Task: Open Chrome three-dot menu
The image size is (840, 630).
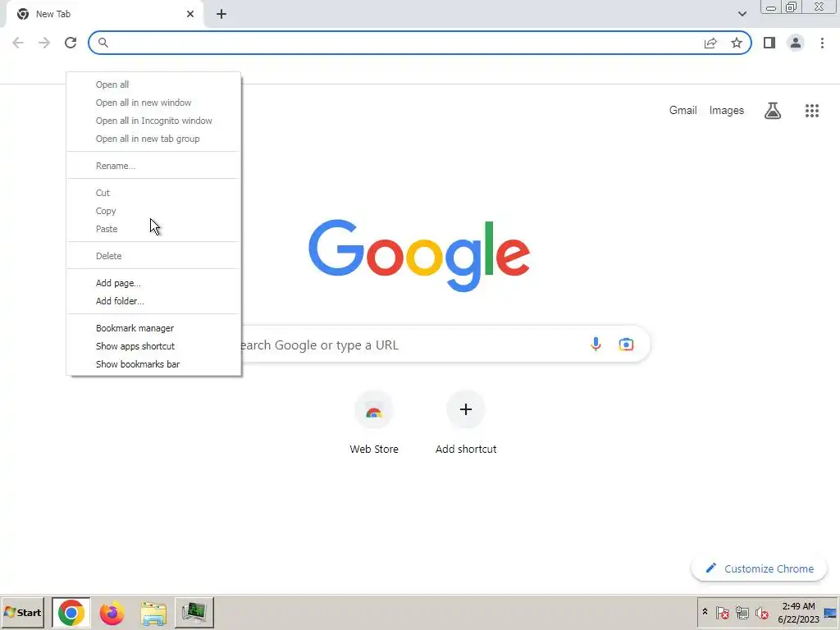Action: coord(822,43)
